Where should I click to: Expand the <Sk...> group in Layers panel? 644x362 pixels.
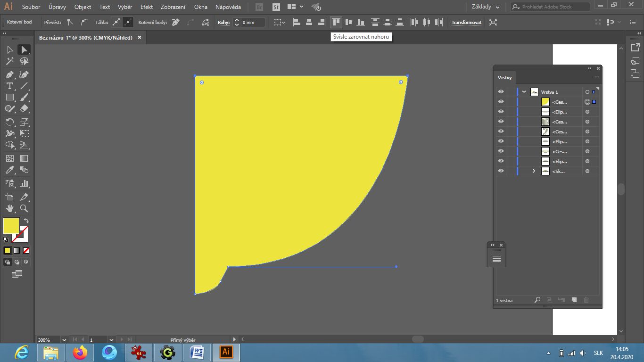pos(533,171)
